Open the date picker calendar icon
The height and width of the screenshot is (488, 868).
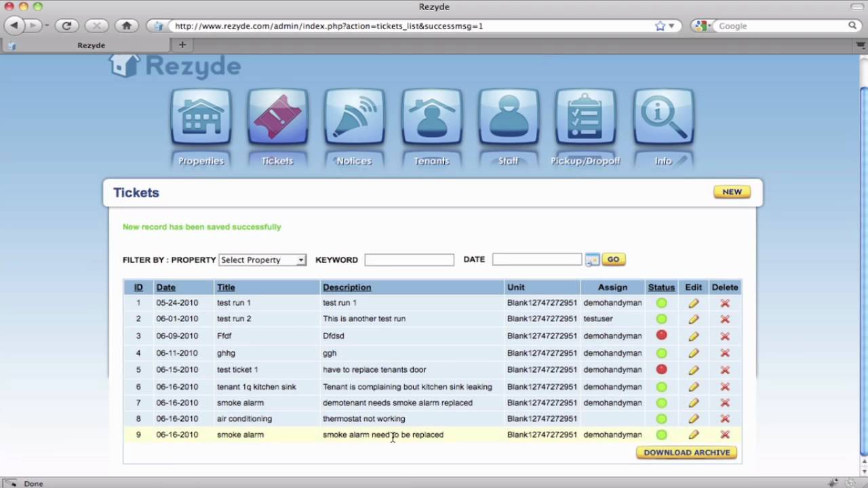tap(592, 260)
